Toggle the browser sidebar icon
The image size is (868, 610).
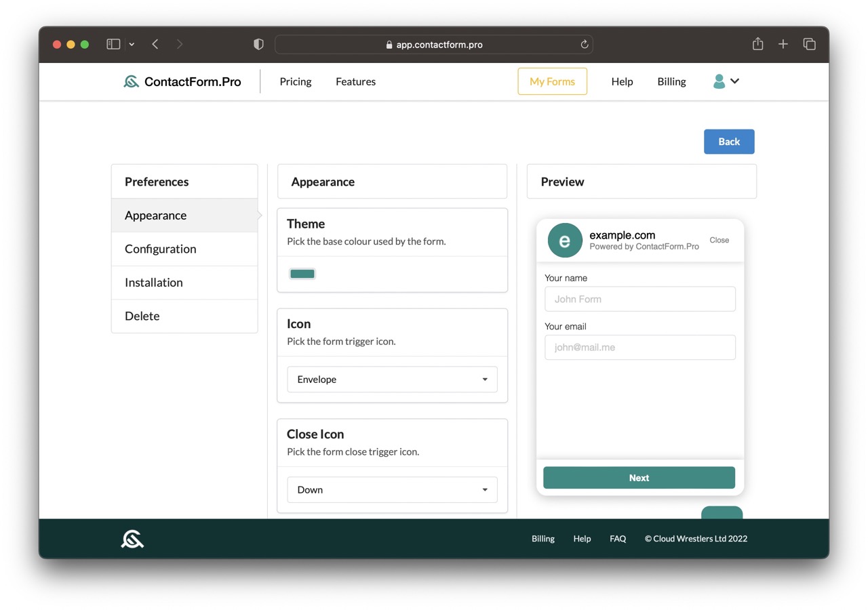point(113,43)
